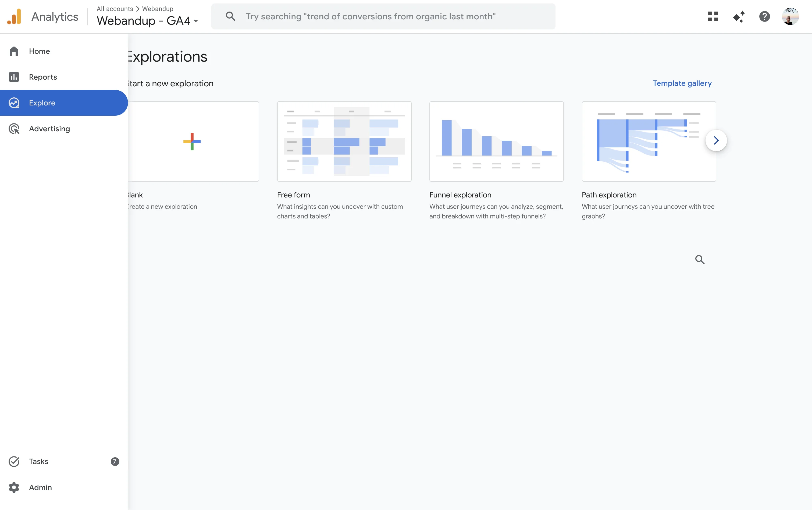This screenshot has height=510, width=812.
Task: Show more templates with the right chevron
Action: [716, 140]
